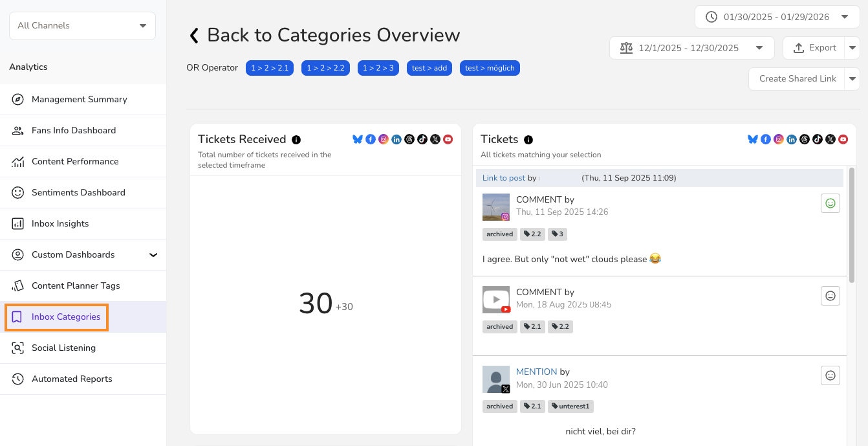Click YouTube icon in Tickets Received card

448,139
